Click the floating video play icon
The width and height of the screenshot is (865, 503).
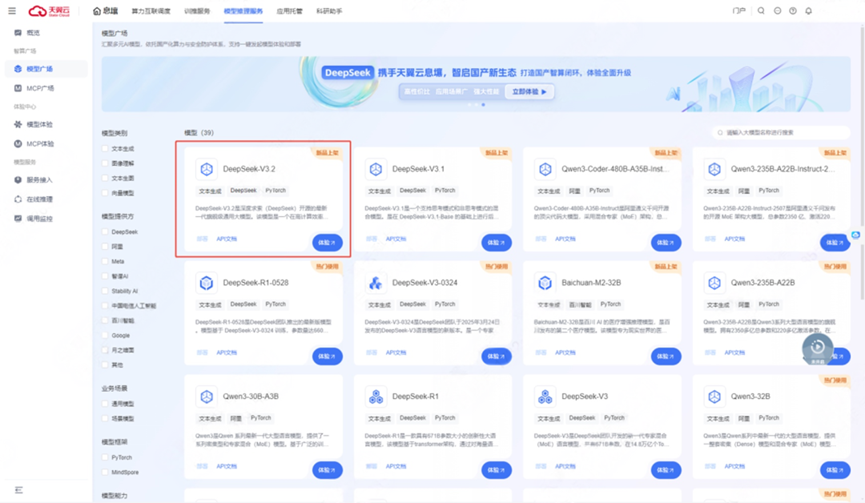(818, 348)
